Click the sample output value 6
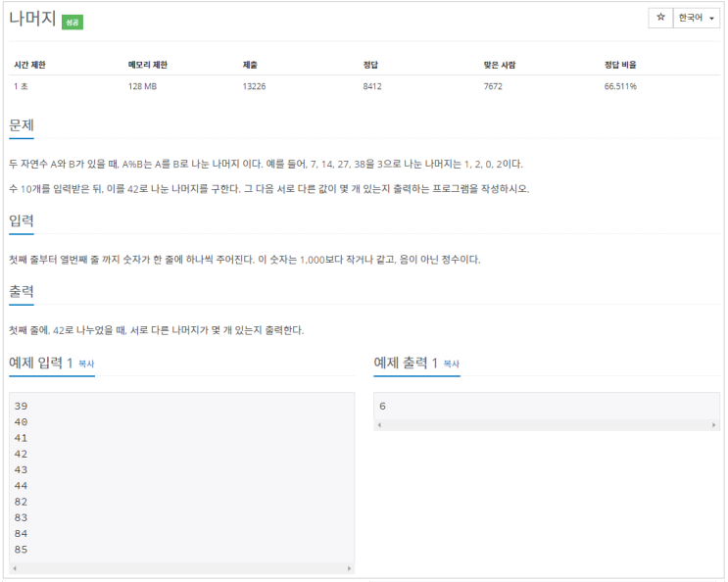This screenshot has height=582, width=728. tap(382, 406)
